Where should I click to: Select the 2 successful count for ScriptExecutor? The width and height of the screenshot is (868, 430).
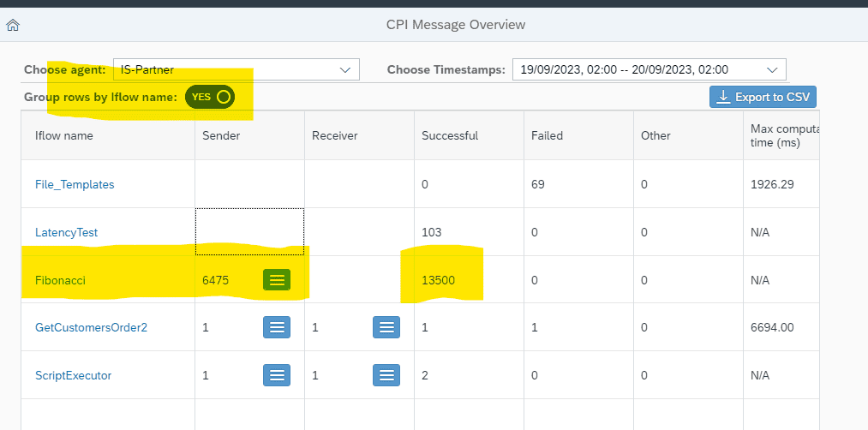(x=425, y=375)
